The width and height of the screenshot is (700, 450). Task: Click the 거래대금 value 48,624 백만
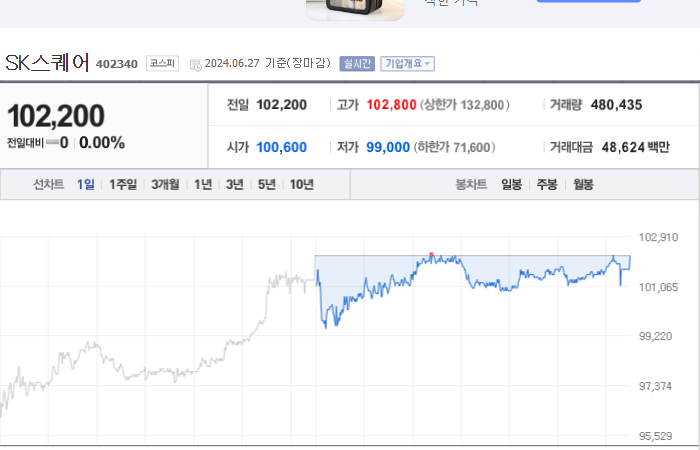point(635,147)
